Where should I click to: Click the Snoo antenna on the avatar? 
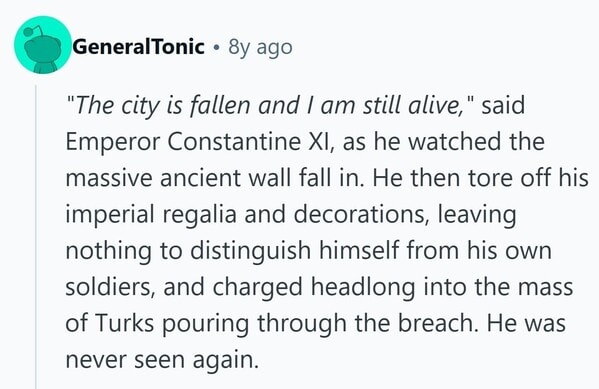coord(31,31)
